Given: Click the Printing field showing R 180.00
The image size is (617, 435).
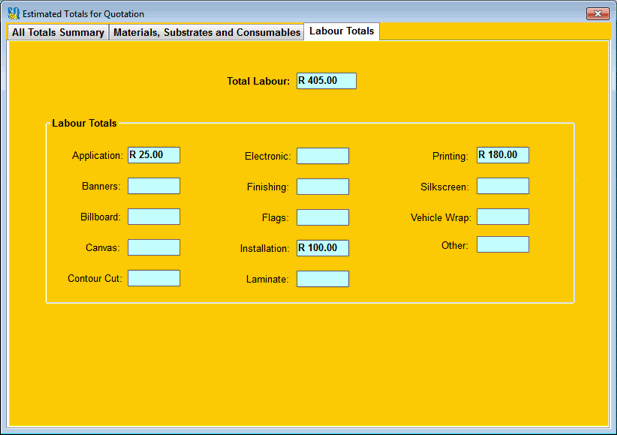Looking at the screenshot, I should click(x=503, y=155).
